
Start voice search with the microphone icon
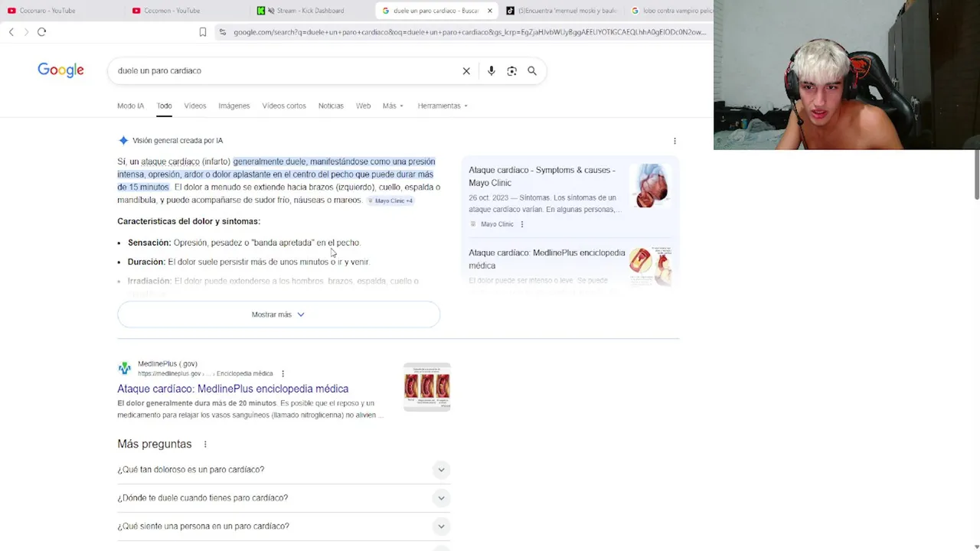point(492,70)
